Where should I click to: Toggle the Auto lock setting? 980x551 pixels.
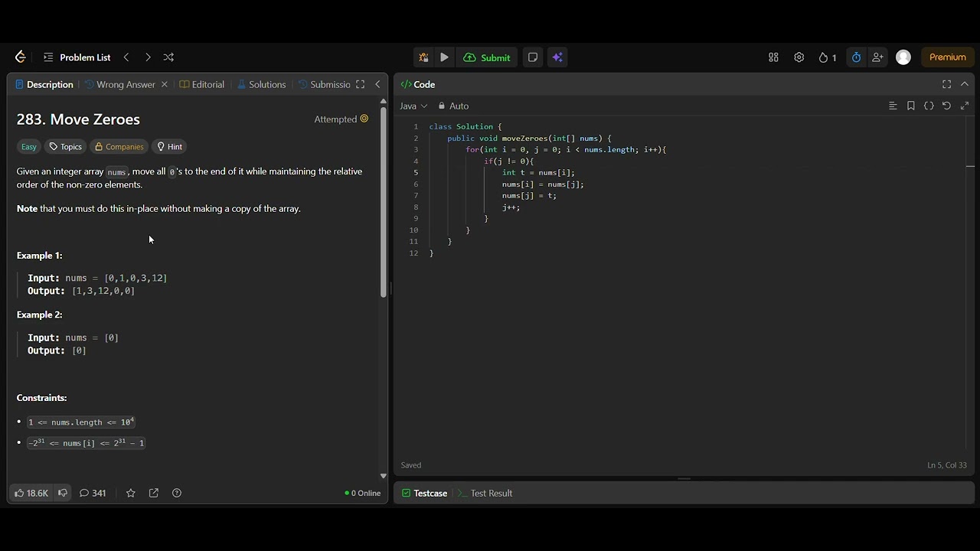coord(453,106)
